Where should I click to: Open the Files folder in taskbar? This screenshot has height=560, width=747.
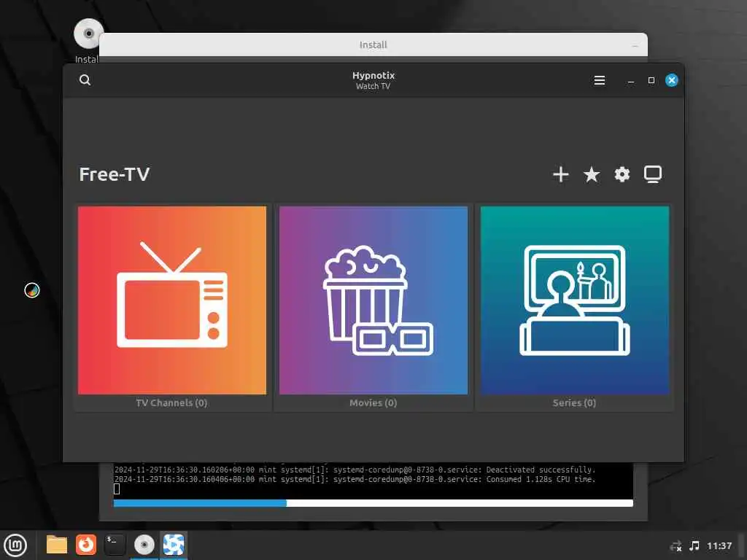[57, 545]
